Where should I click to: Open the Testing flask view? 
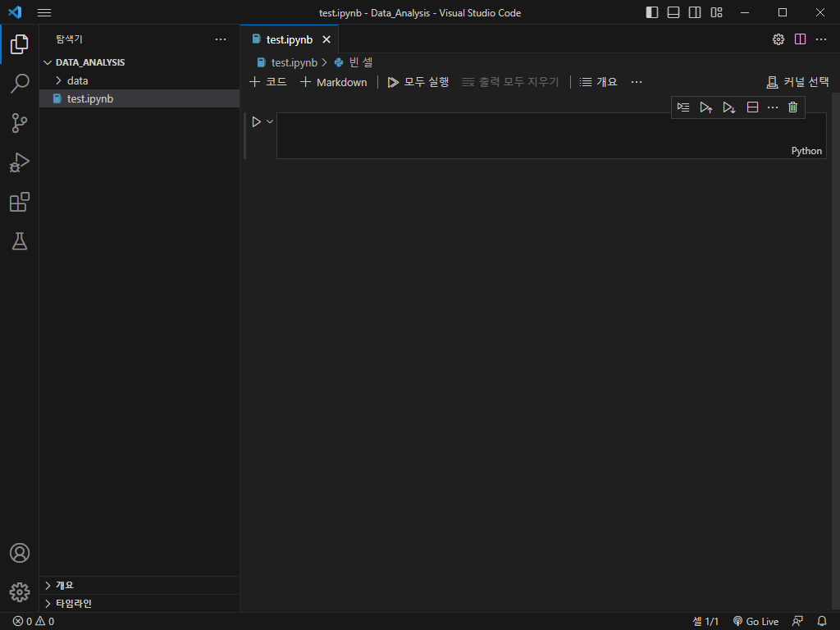(x=20, y=242)
